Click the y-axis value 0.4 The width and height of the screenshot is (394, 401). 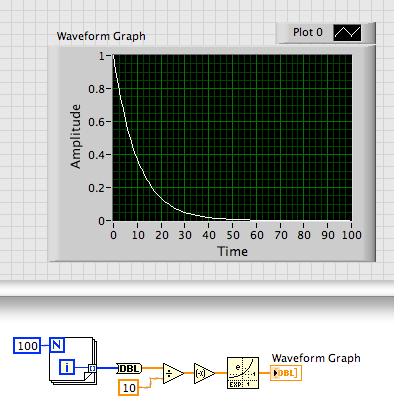pos(96,155)
